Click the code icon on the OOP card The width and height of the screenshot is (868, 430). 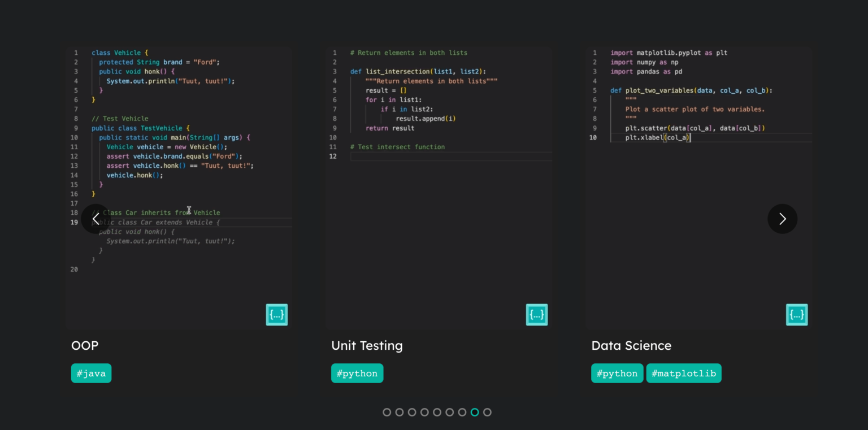point(277,315)
